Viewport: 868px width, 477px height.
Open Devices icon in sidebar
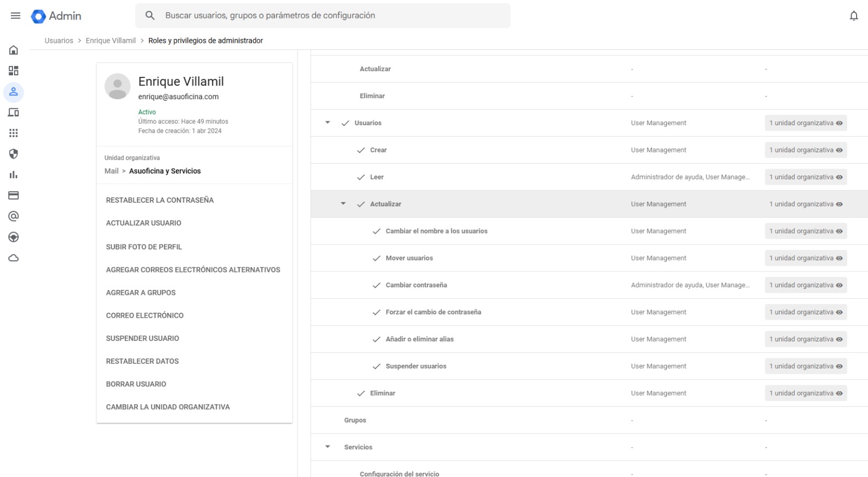(x=14, y=113)
